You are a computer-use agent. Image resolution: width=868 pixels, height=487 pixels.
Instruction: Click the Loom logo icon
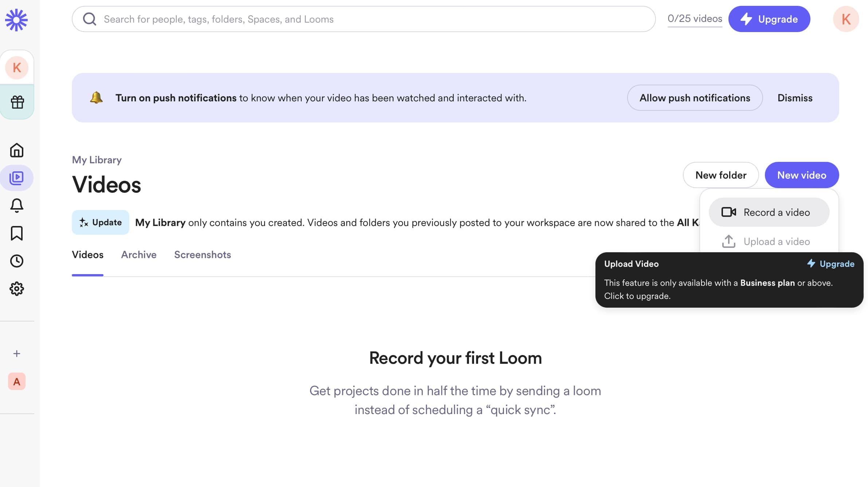tap(16, 20)
